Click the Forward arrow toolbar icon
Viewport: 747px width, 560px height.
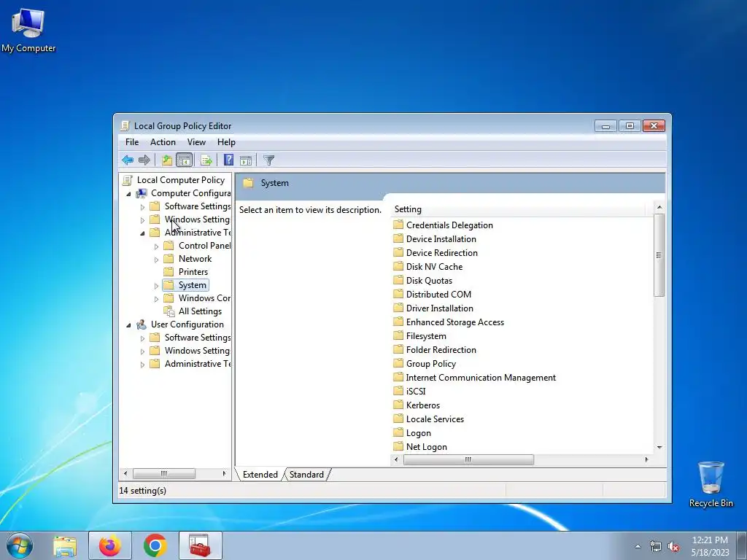pos(144,160)
